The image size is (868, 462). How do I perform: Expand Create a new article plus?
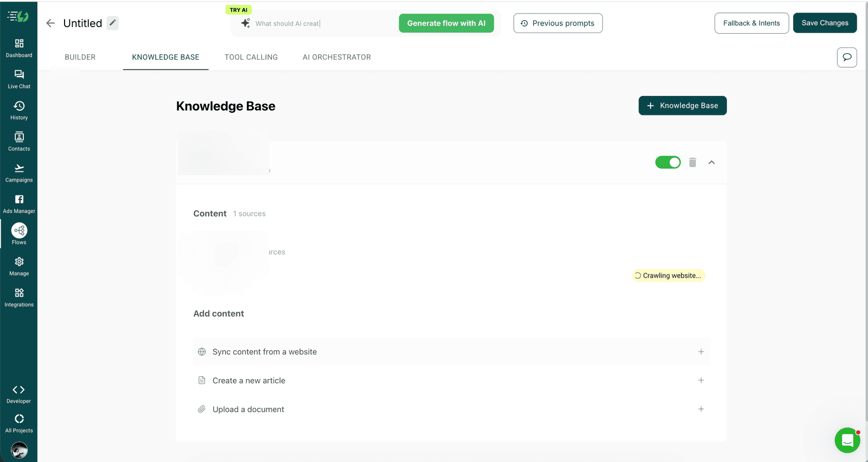coord(701,381)
